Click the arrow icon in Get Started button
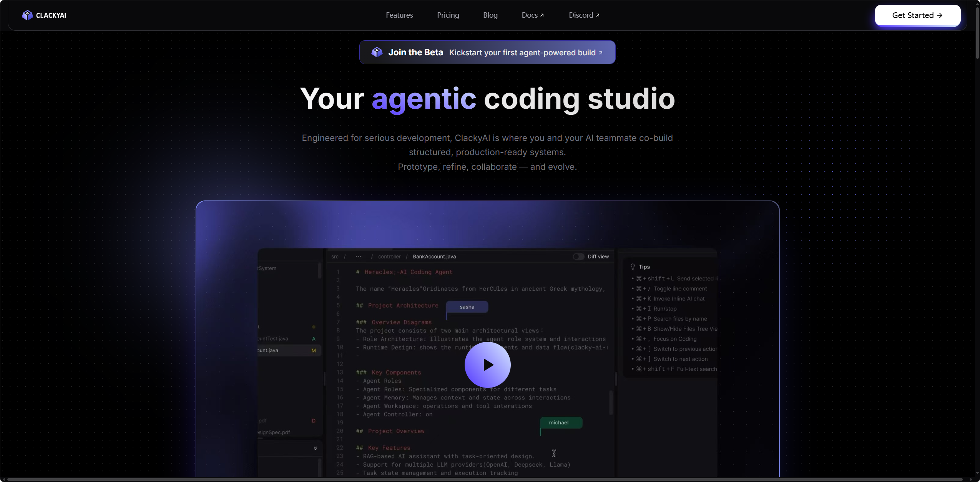The height and width of the screenshot is (482, 980). pos(940,15)
